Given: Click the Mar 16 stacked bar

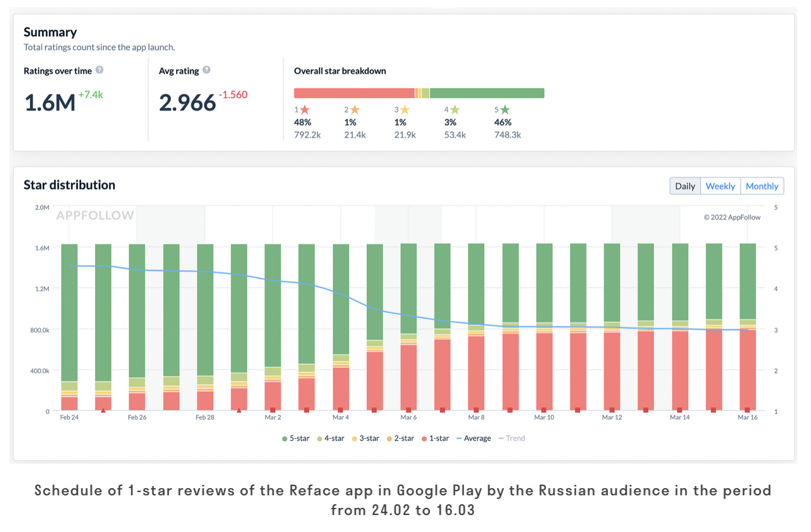Looking at the screenshot, I should coord(748,328).
